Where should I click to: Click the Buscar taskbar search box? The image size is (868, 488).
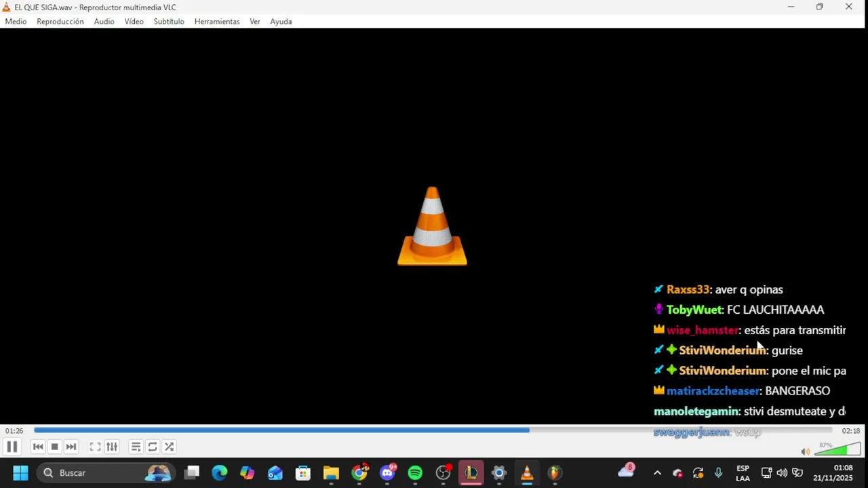tap(107, 473)
